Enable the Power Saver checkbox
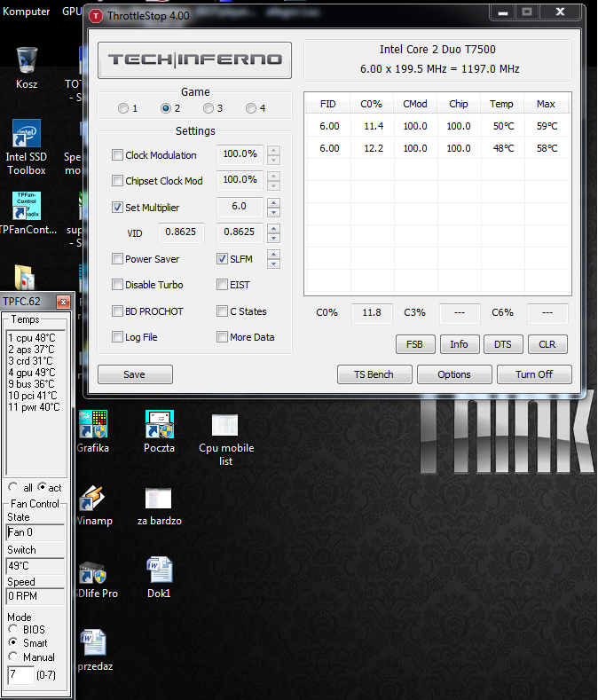This screenshot has width=598, height=700. (x=117, y=258)
